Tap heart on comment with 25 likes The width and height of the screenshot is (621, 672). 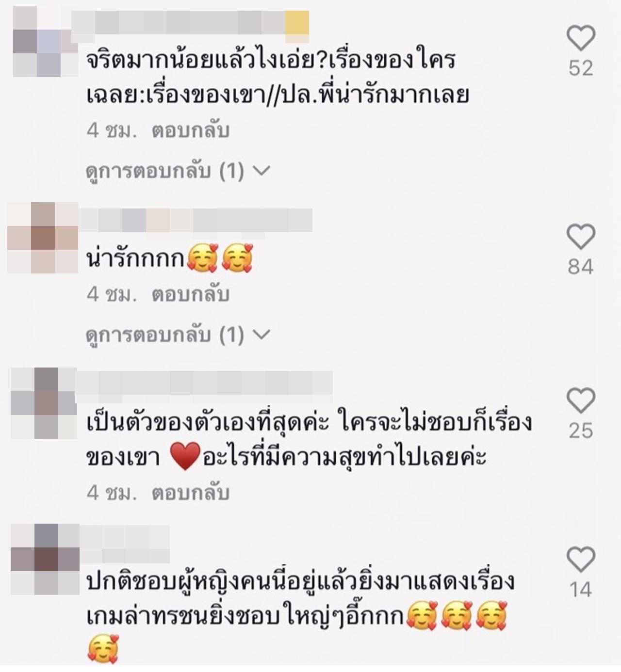[x=581, y=400]
